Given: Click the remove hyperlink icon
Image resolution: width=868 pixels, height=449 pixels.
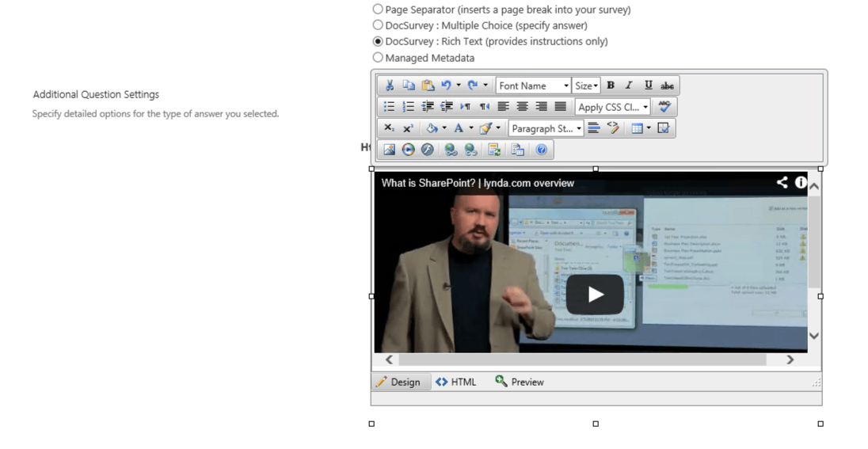Looking at the screenshot, I should [470, 150].
